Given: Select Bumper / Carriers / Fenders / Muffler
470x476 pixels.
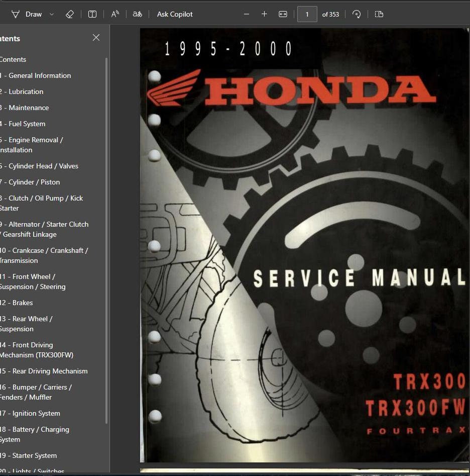Looking at the screenshot, I should click(36, 392).
